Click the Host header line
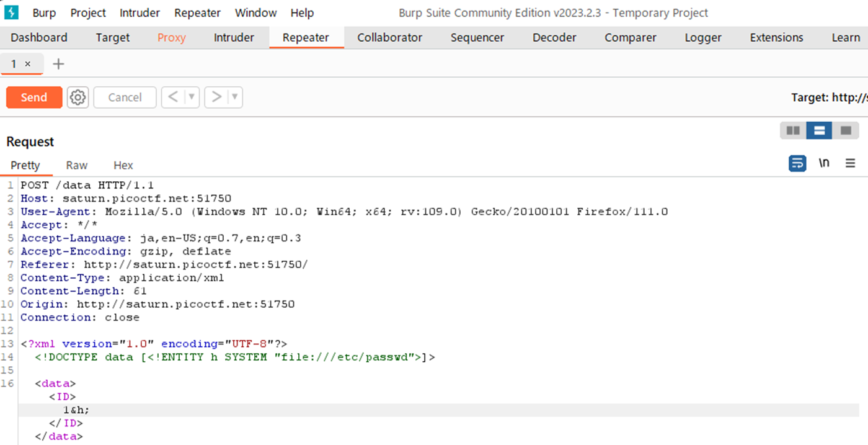 [x=126, y=199]
